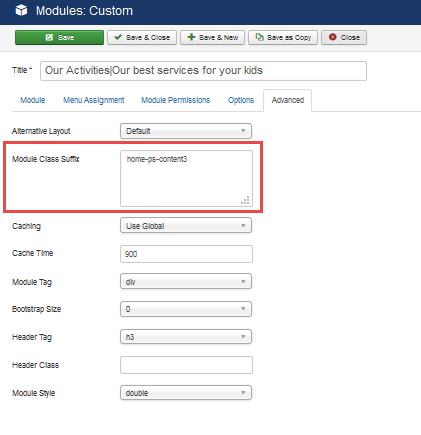This screenshot has height=435, width=421.
Task: Click the Cache Time input field
Action: 186,254
